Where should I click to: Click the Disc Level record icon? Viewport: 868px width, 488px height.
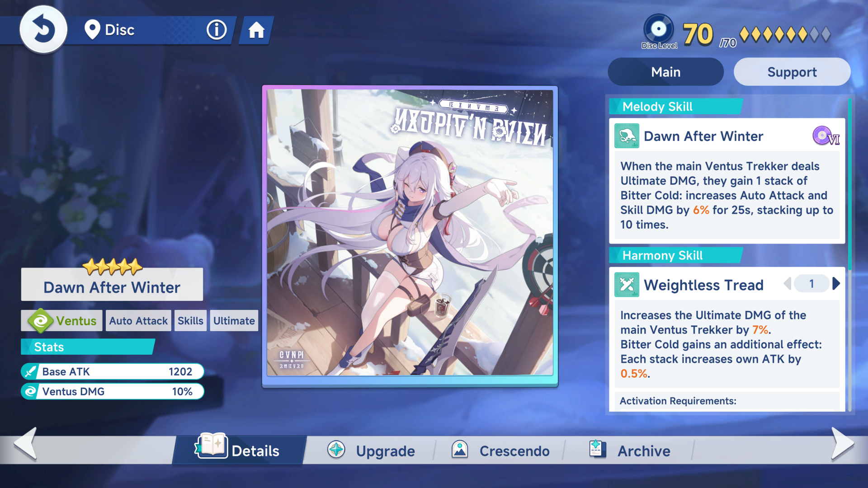(x=658, y=29)
